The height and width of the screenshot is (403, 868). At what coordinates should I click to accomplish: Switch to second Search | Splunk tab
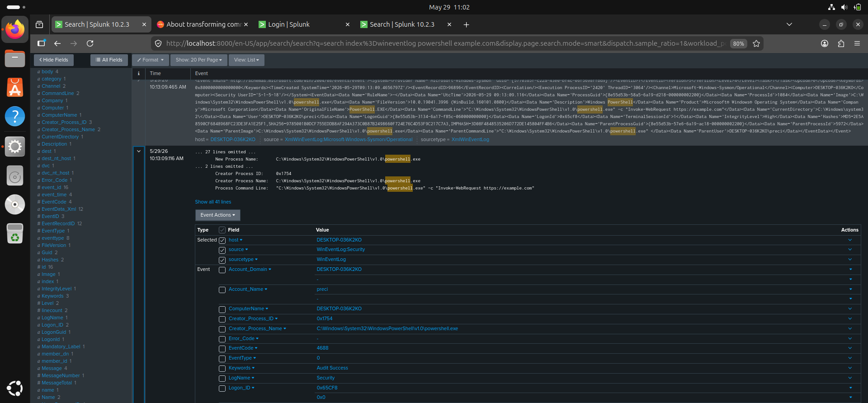tap(406, 24)
